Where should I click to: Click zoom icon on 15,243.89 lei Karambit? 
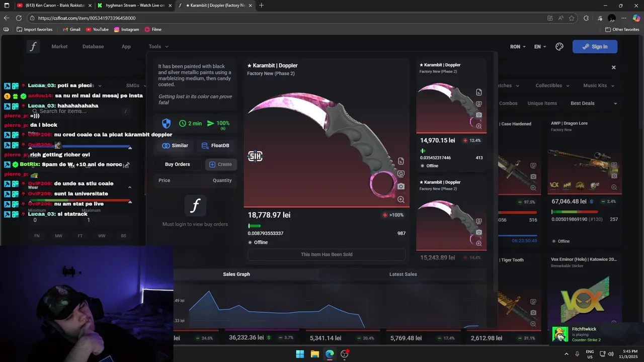[x=479, y=243]
